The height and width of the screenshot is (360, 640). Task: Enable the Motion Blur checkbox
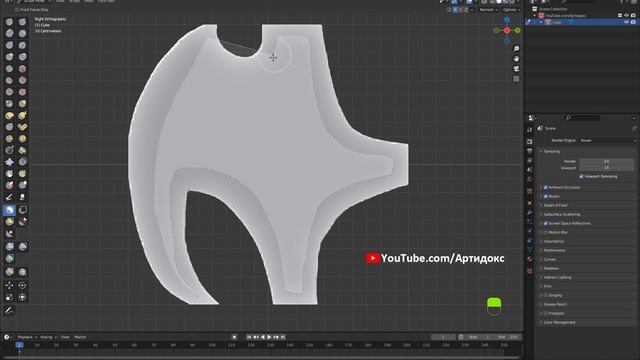click(546, 232)
